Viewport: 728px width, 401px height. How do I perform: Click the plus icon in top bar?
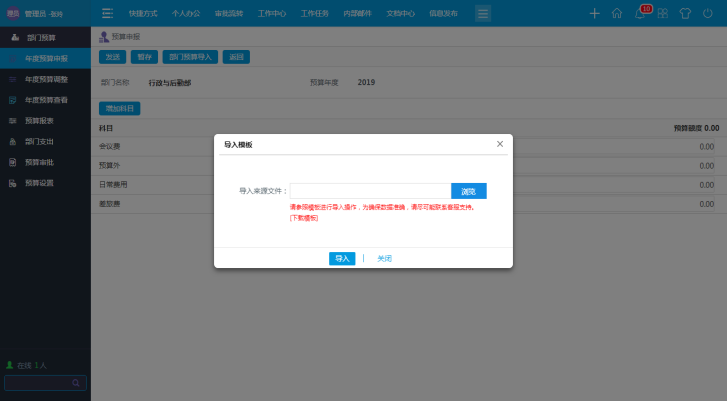click(595, 13)
